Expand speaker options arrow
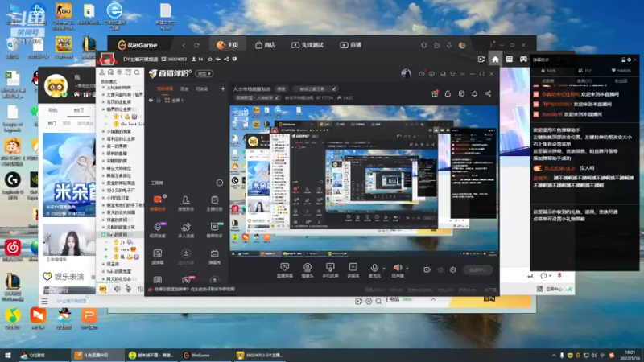Viewport: 644px width, 362px height. [407, 269]
